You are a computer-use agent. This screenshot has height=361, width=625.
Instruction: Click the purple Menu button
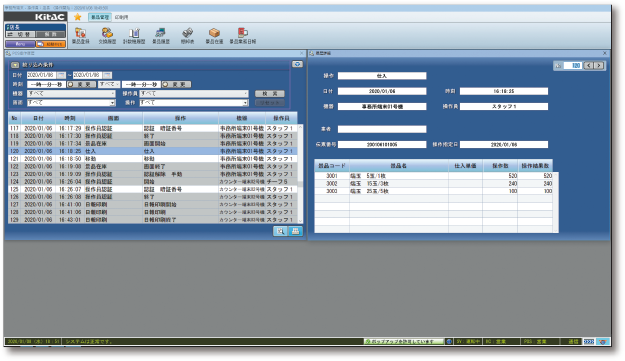point(20,44)
